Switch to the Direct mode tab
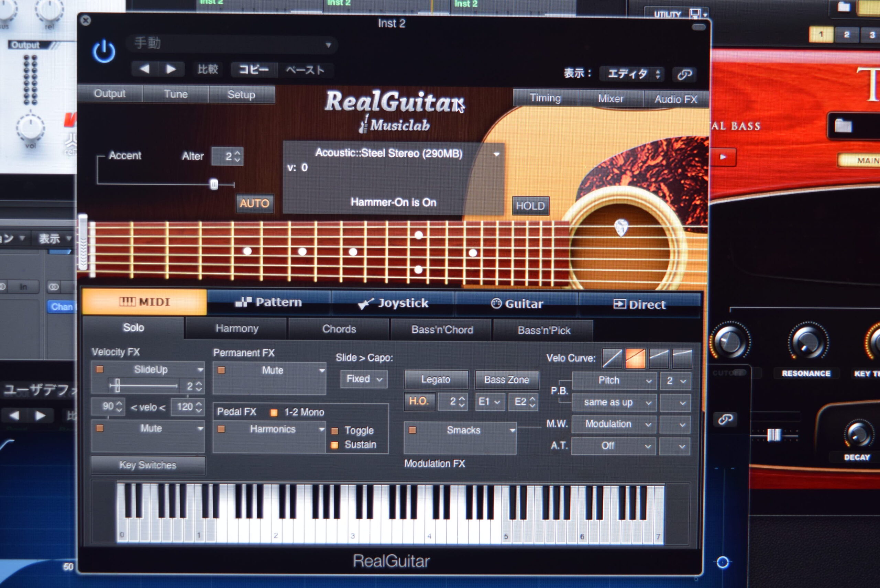This screenshot has width=880, height=588. pos(639,304)
